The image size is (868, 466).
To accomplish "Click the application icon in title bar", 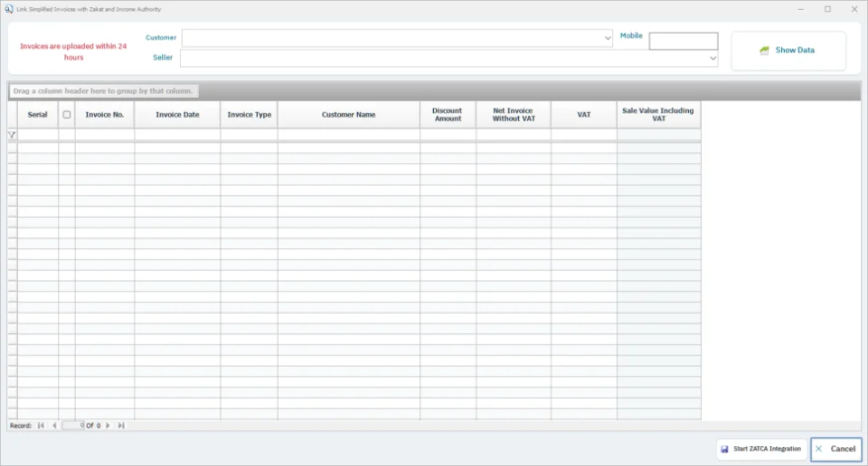I will click(x=9, y=9).
